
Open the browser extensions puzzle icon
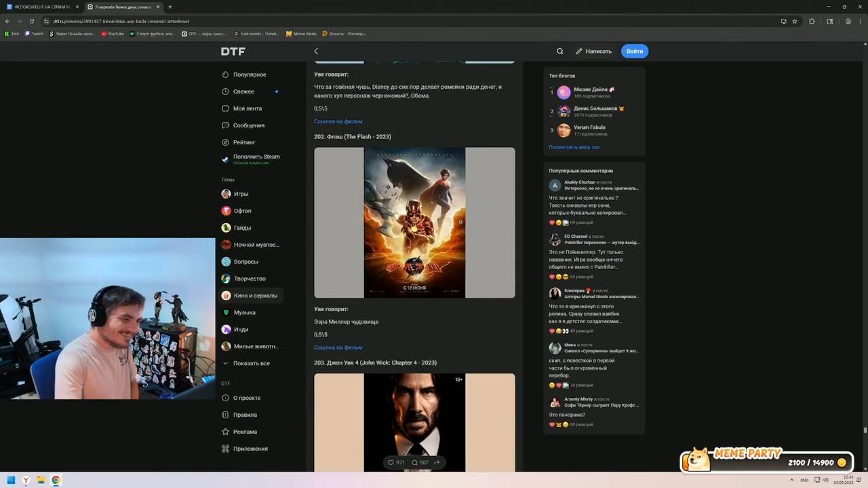point(812,21)
